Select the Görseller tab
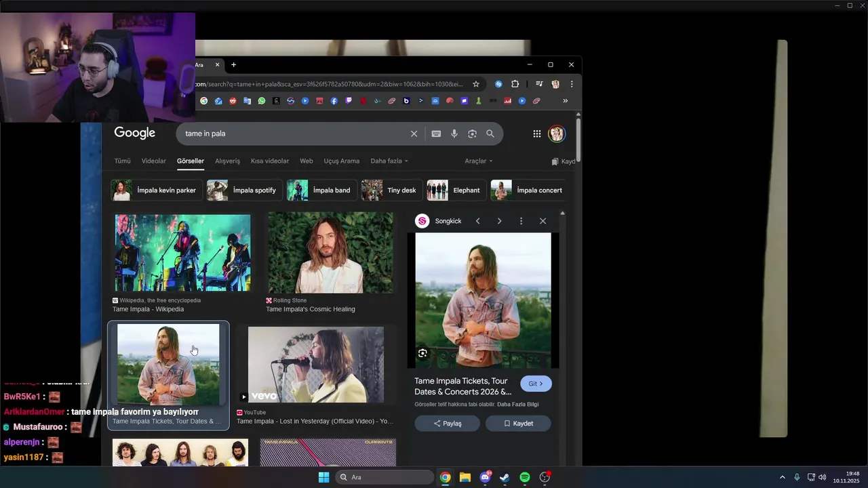Image resolution: width=868 pixels, height=488 pixels. pyautogui.click(x=191, y=161)
